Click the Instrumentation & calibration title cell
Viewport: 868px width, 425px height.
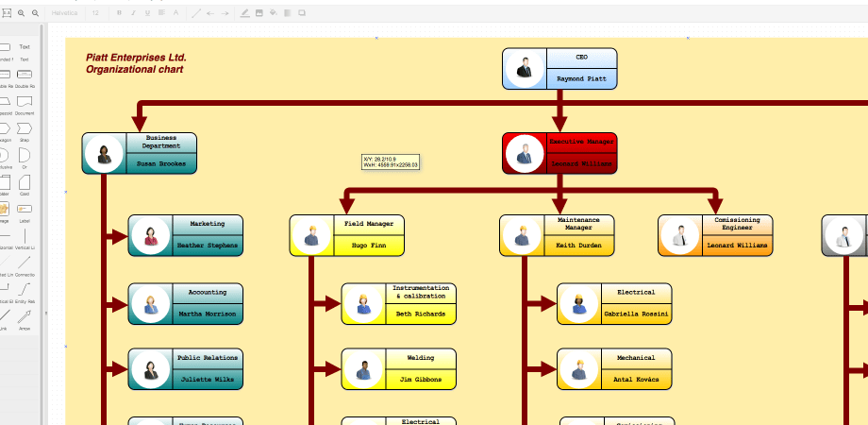point(421,293)
